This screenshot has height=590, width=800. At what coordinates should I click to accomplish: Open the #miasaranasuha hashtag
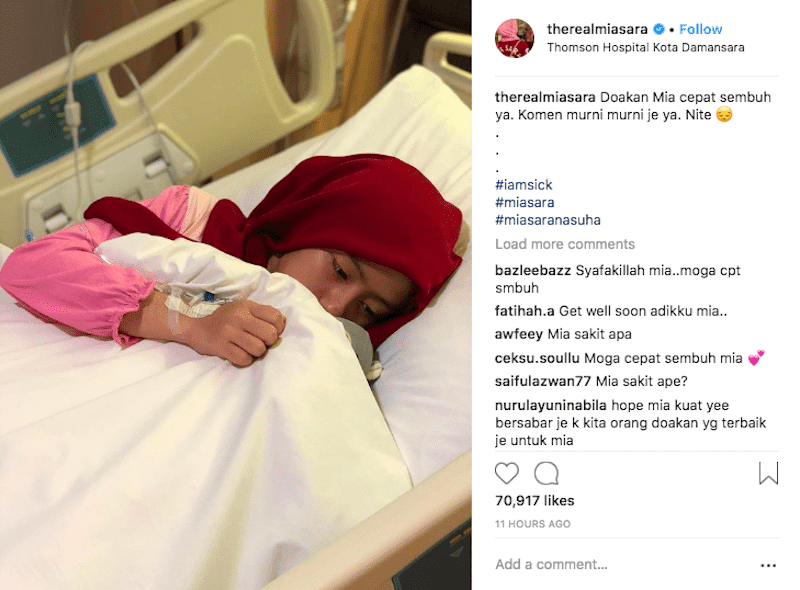547,220
